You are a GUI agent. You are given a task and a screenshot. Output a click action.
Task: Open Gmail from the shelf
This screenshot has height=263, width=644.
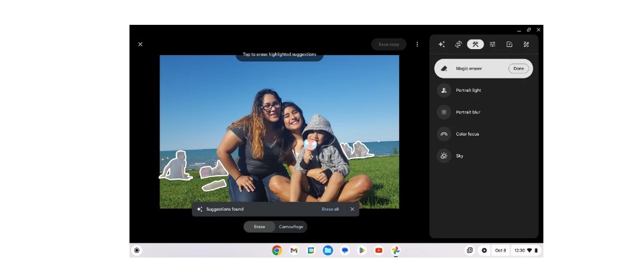[x=294, y=250]
